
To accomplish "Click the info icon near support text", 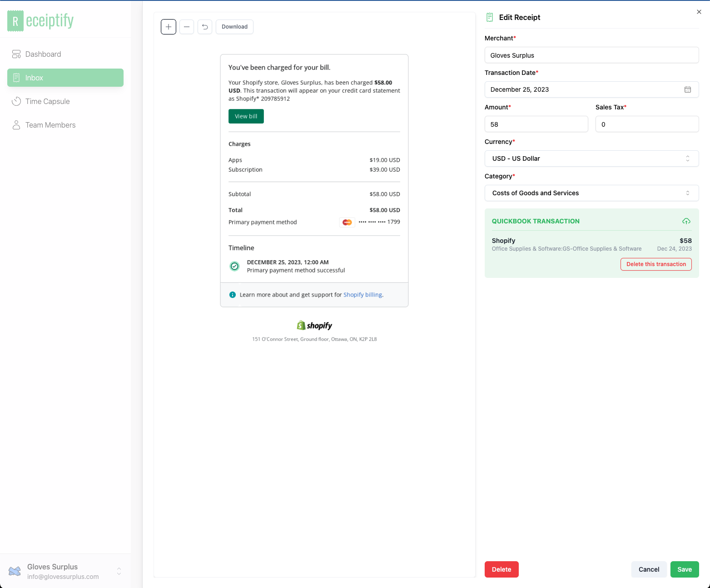I will point(233,295).
